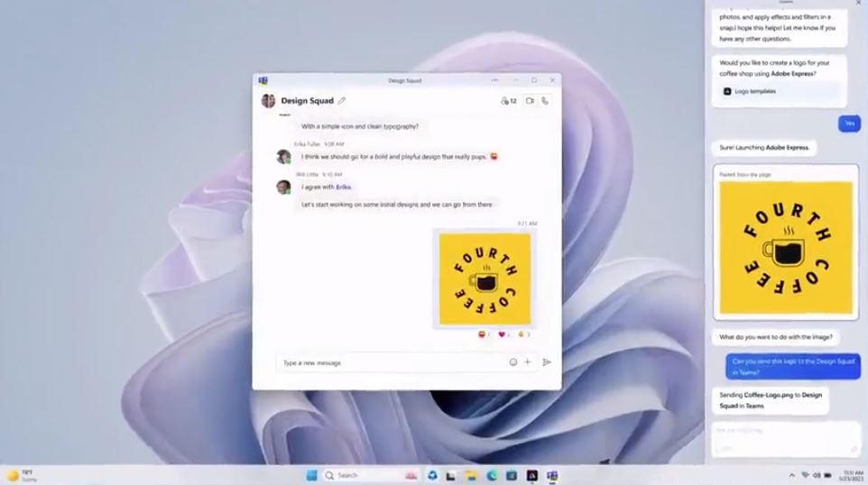Click the blue "Can you send this logo" message

click(x=793, y=367)
